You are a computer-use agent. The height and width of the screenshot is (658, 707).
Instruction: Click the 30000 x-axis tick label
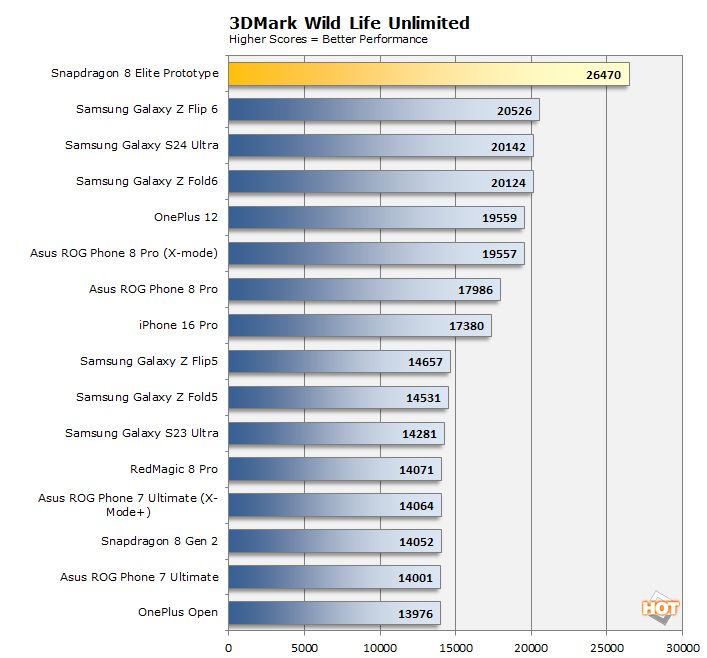[682, 648]
